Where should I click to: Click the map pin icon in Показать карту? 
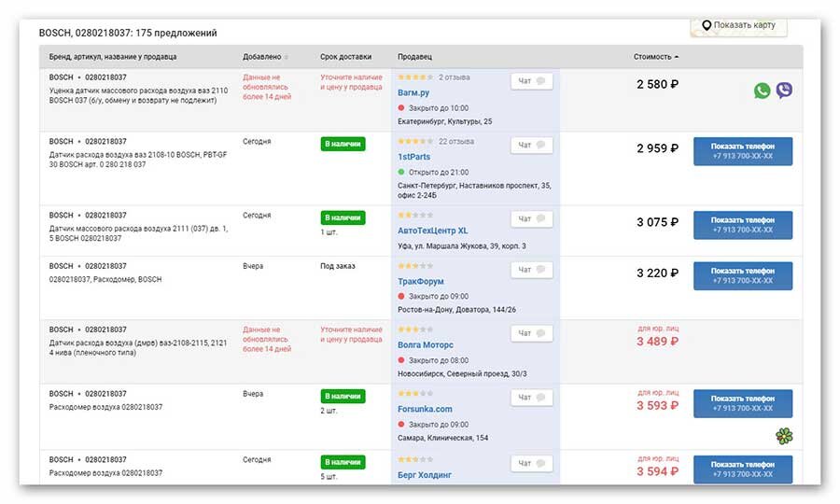(707, 25)
